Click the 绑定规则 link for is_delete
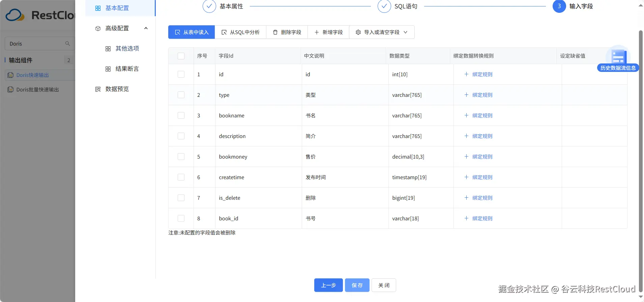Image resolution: width=644 pixels, height=302 pixels. pyautogui.click(x=482, y=198)
